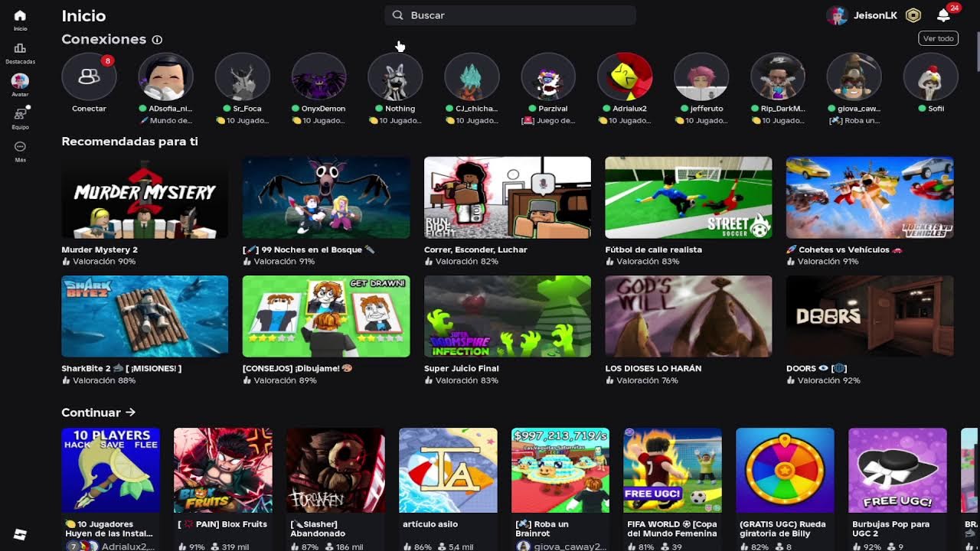Click the JeisonLK username

coord(875,15)
